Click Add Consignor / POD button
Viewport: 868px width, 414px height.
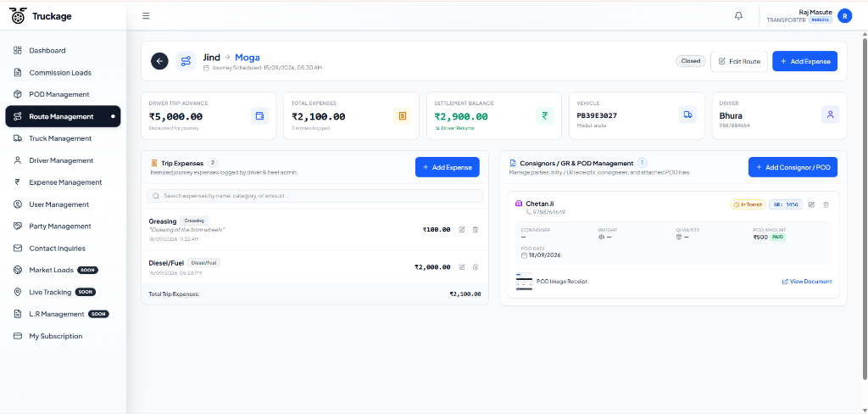tap(793, 167)
